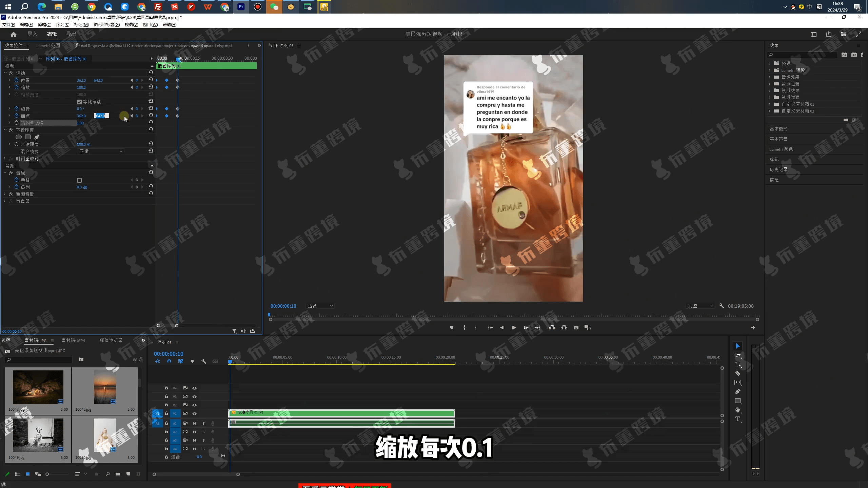Viewport: 868px width, 488px height.
Task: Expand 视频效果 folder in Effects
Action: coord(769,90)
